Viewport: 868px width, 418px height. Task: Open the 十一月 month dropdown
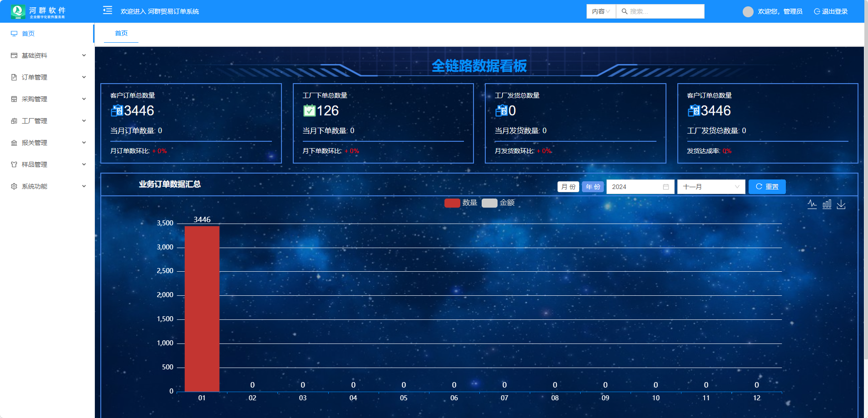pos(711,187)
